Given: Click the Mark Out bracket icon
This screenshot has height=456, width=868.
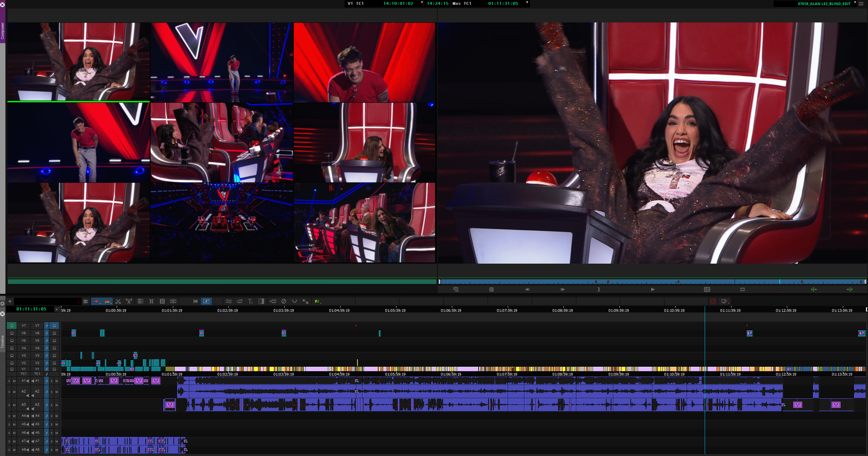Looking at the screenshot, I should (598, 289).
